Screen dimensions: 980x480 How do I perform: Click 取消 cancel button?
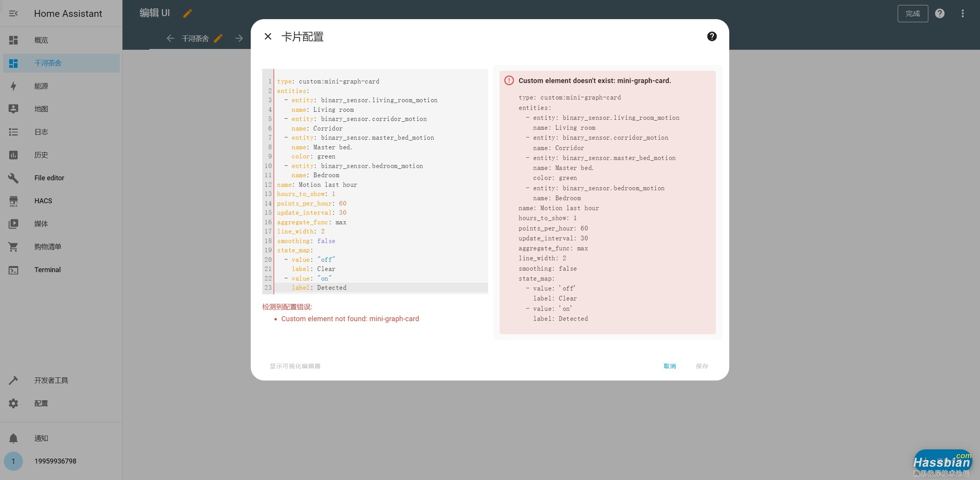[x=670, y=366]
